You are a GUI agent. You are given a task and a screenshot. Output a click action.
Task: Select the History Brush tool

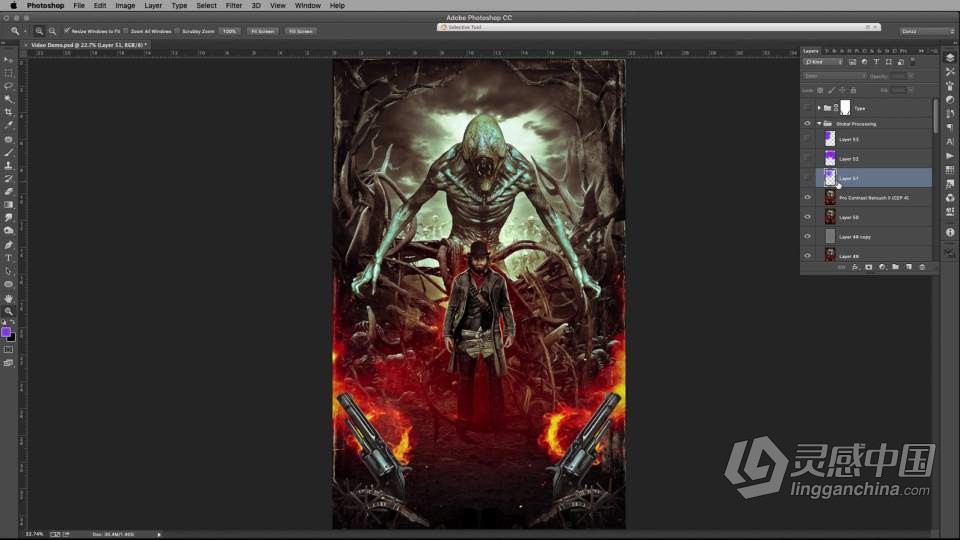(x=9, y=179)
